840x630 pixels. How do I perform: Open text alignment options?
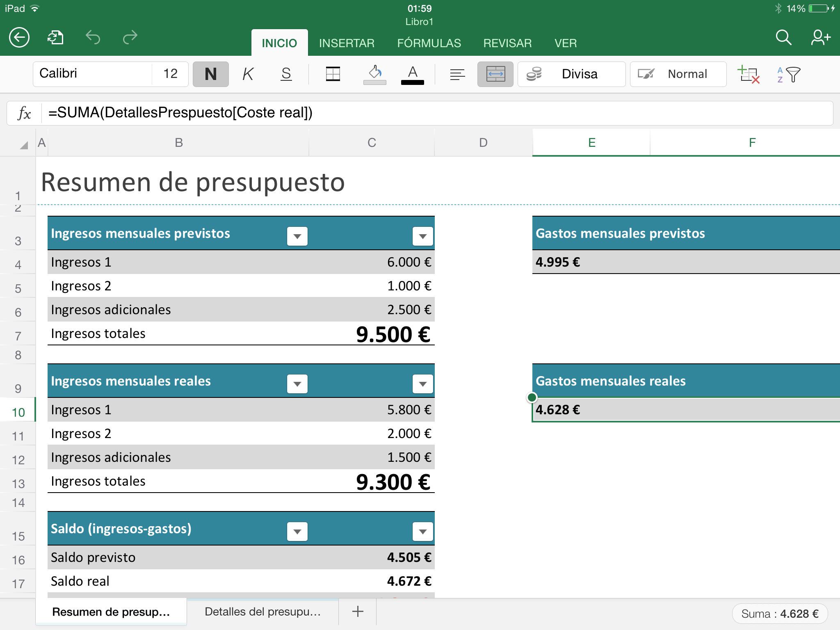point(457,74)
